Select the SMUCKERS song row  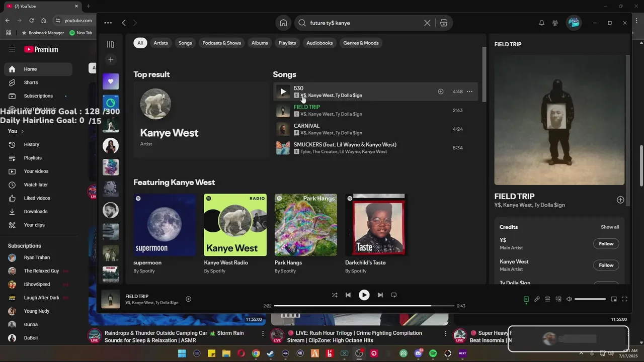[375, 148]
